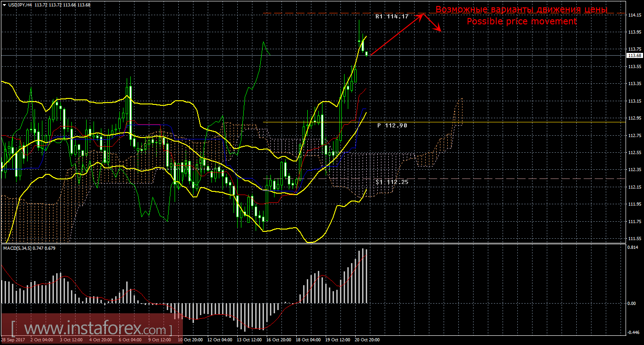Click the 111.55 price scale value

pos(635,239)
